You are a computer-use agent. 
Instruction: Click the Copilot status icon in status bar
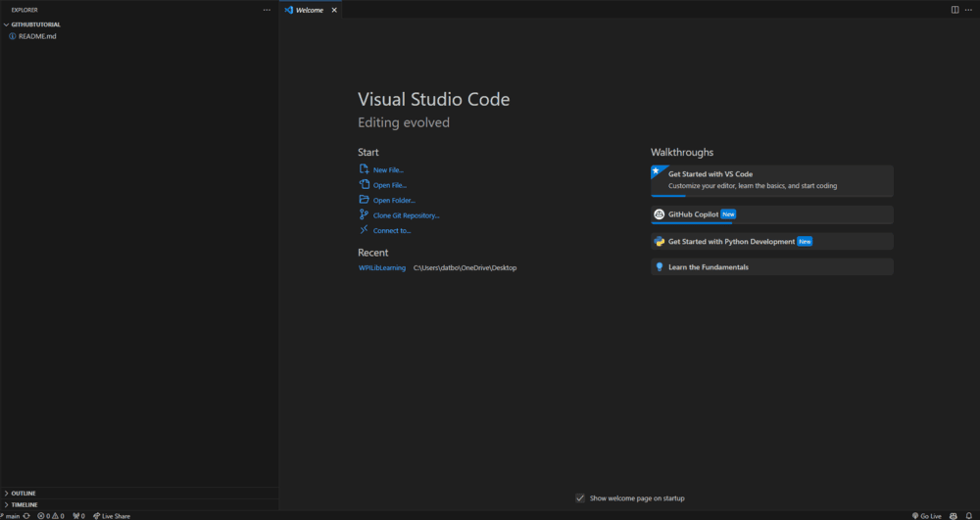click(x=954, y=516)
